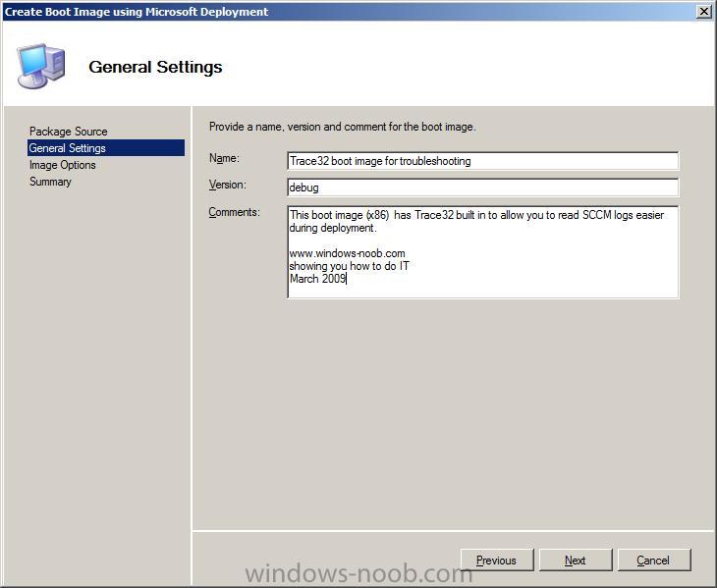Click the www.windows-noob.com line in comments

[347, 253]
